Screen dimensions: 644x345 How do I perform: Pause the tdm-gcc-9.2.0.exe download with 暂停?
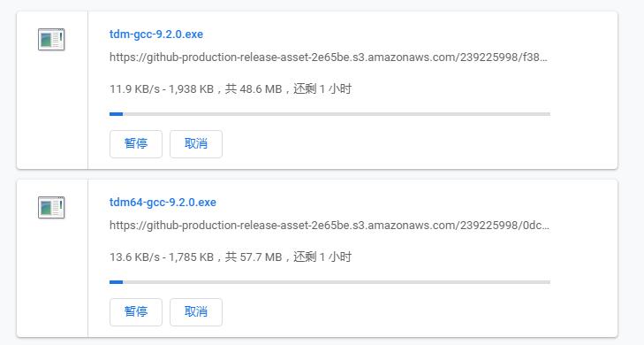pyautogui.click(x=136, y=144)
